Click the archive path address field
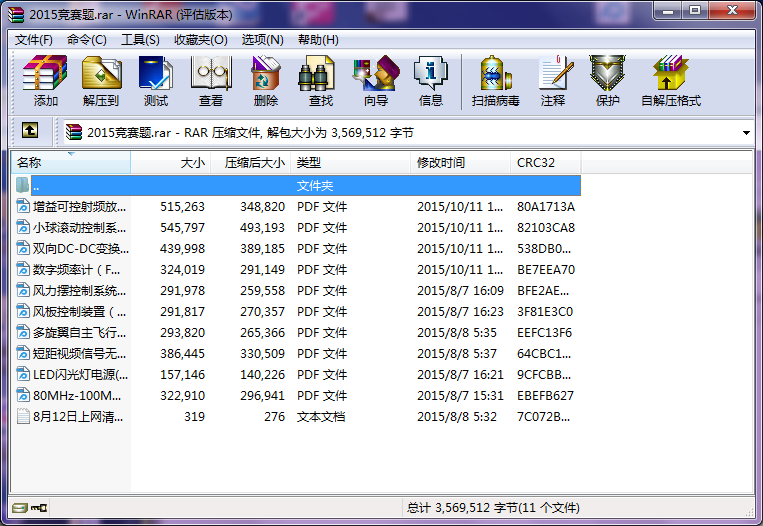The image size is (763, 526). tap(408, 132)
